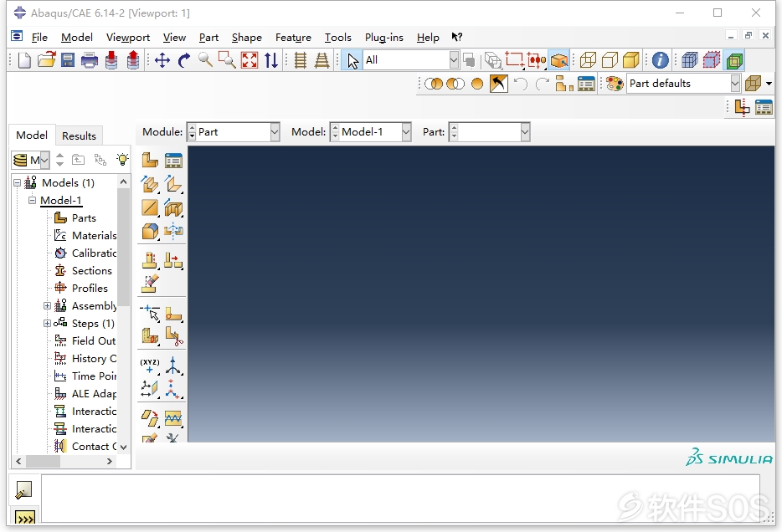Click the command line interface icon
Image resolution: width=782 pixels, height=532 pixels.
tap(25, 518)
